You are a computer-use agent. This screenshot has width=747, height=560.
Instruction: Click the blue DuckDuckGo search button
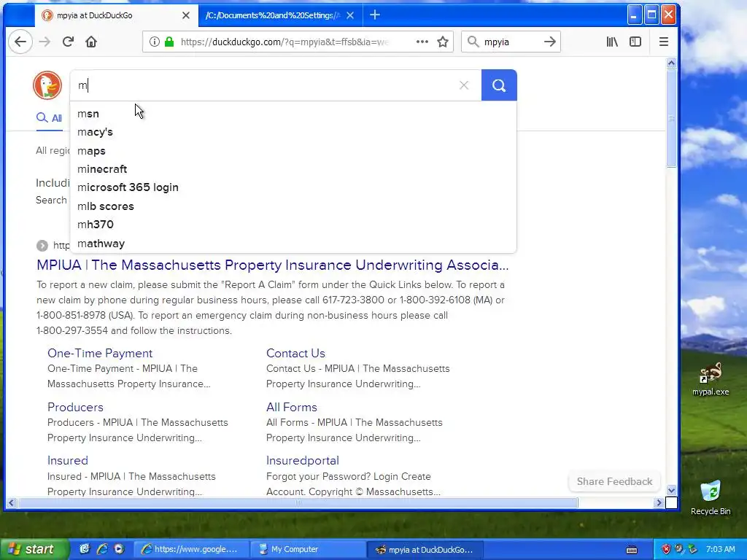tap(499, 85)
